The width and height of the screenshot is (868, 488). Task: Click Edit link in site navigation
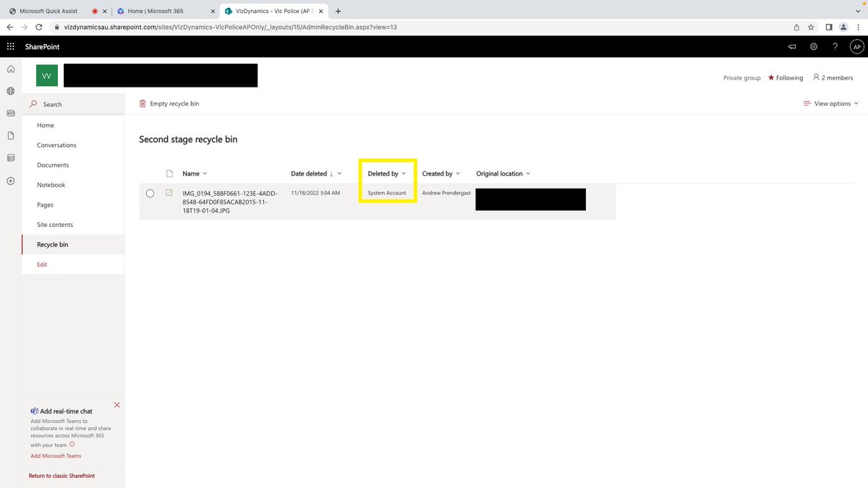pyautogui.click(x=42, y=265)
